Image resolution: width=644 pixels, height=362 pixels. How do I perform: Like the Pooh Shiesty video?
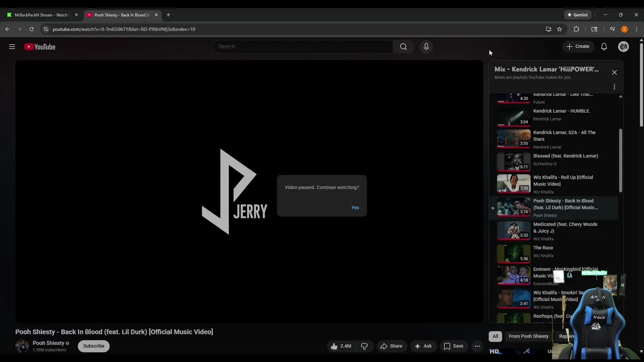[x=341, y=346]
